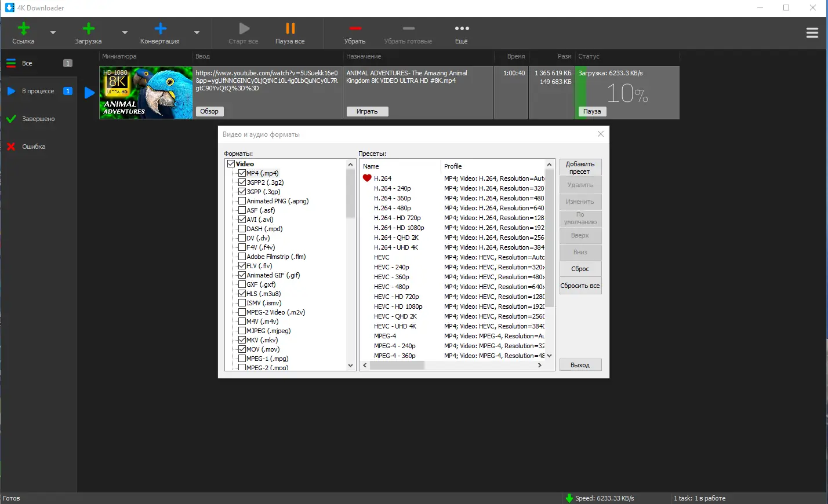Click the heart icon beside H.264 preset
The image size is (828, 504).
click(366, 178)
